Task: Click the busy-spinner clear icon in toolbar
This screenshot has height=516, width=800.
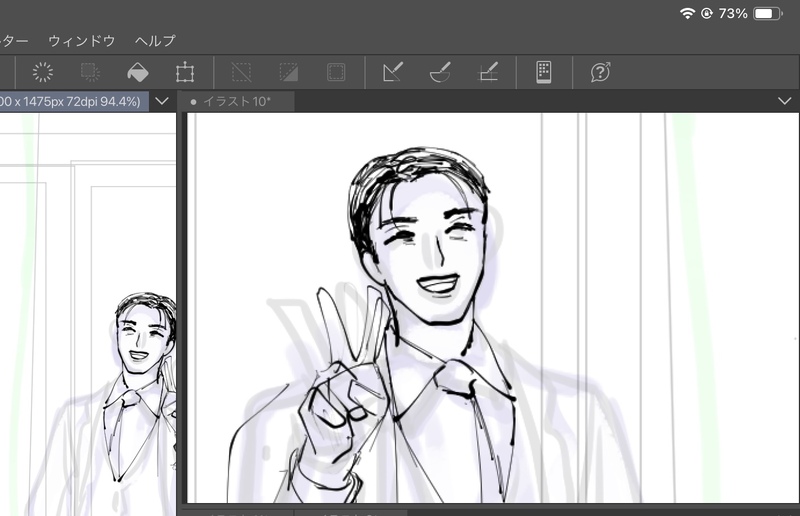Action: (43, 72)
